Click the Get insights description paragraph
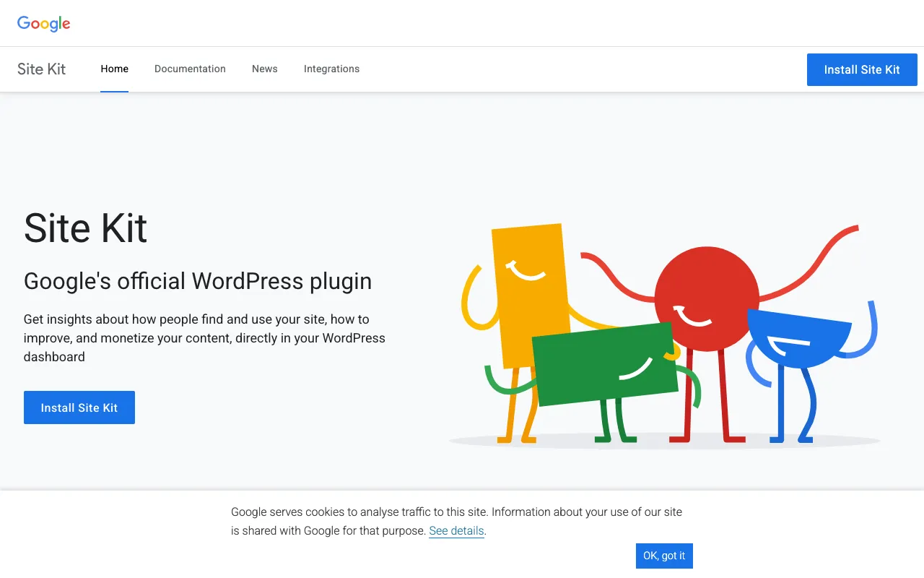 click(204, 338)
